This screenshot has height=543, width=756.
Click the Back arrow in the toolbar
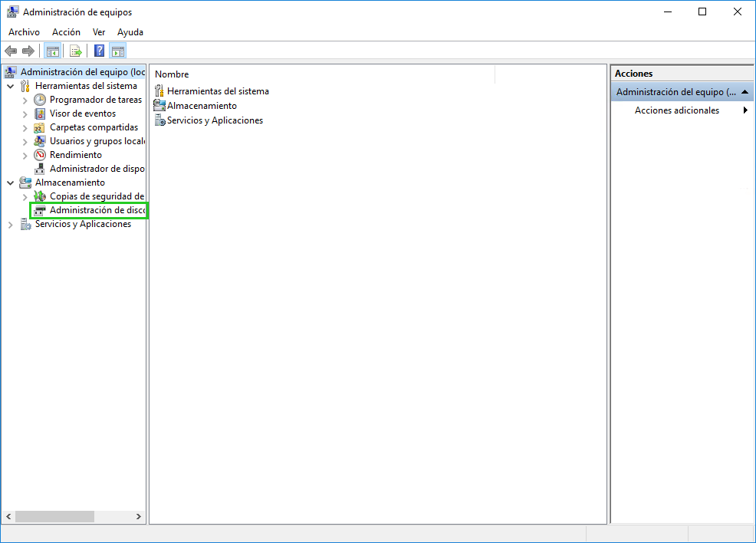pyautogui.click(x=11, y=51)
